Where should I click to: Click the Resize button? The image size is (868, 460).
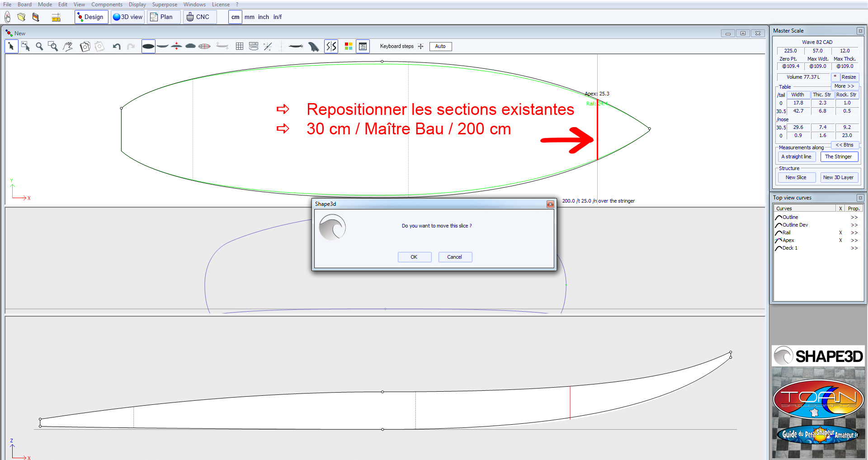(849, 77)
